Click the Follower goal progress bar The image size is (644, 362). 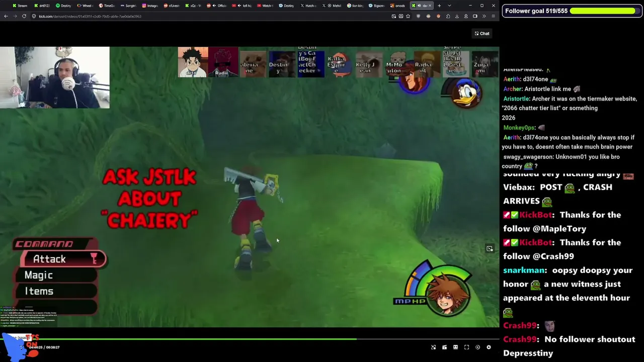[x=603, y=11]
